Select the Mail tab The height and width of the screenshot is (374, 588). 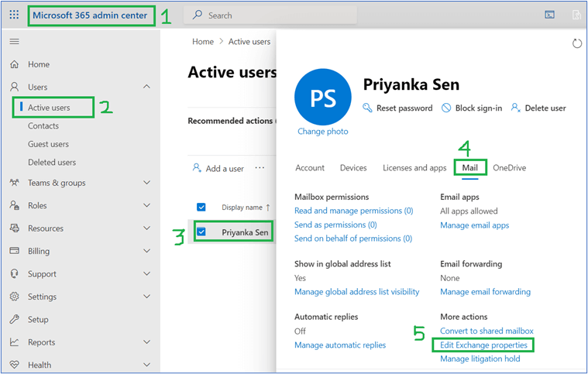pyautogui.click(x=470, y=168)
